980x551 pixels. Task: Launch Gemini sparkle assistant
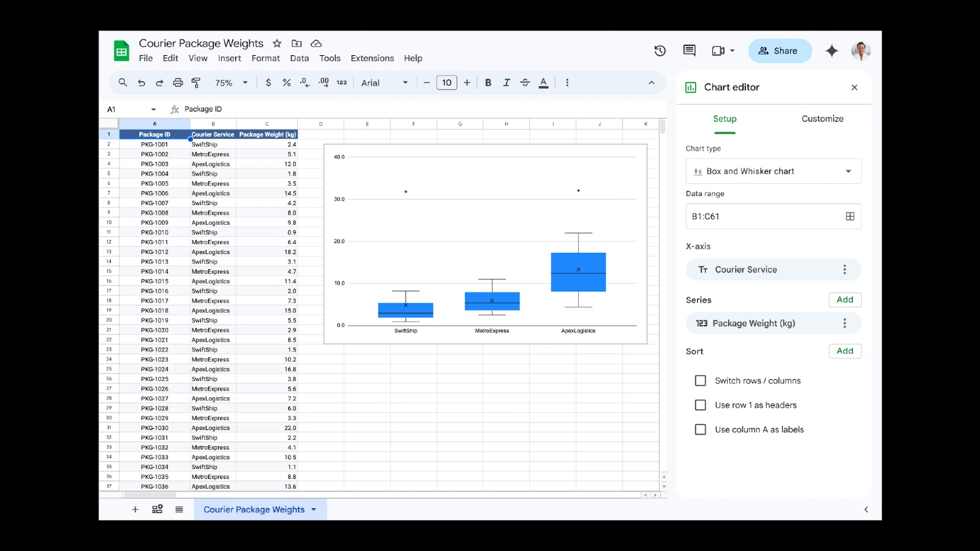832,51
